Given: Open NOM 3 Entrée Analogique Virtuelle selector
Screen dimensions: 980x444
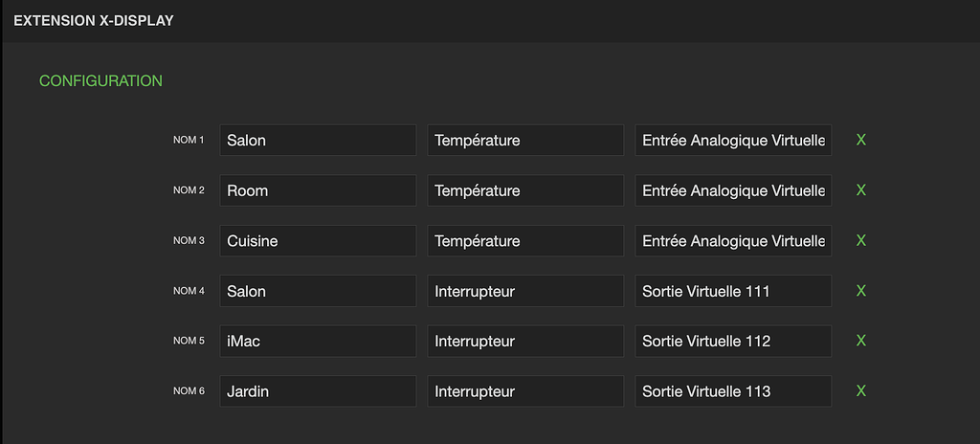Looking at the screenshot, I should (733, 240).
